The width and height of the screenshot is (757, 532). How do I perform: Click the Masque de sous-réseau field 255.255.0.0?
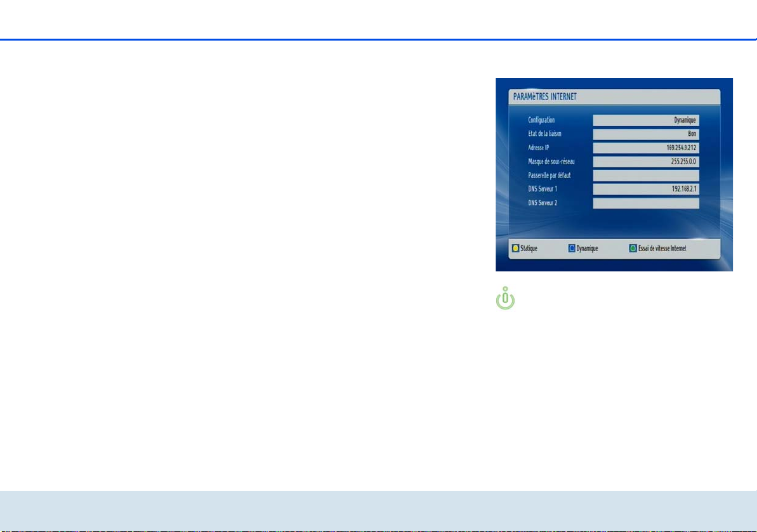tap(646, 162)
